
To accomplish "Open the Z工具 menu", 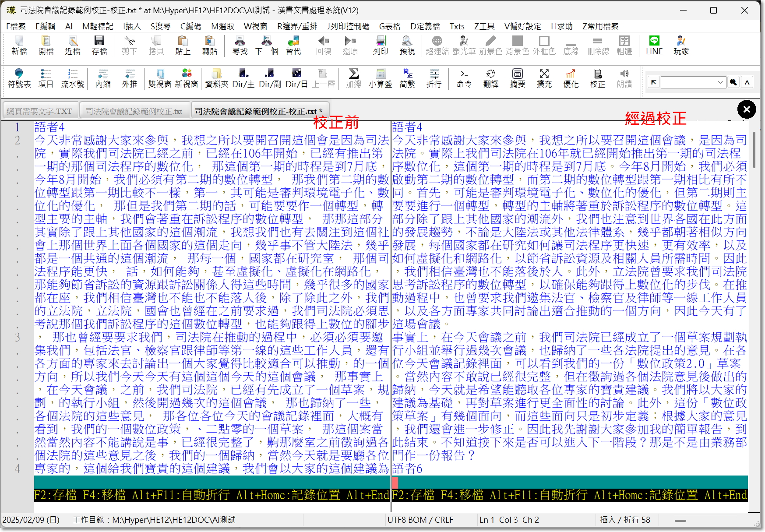I will click(x=484, y=26).
